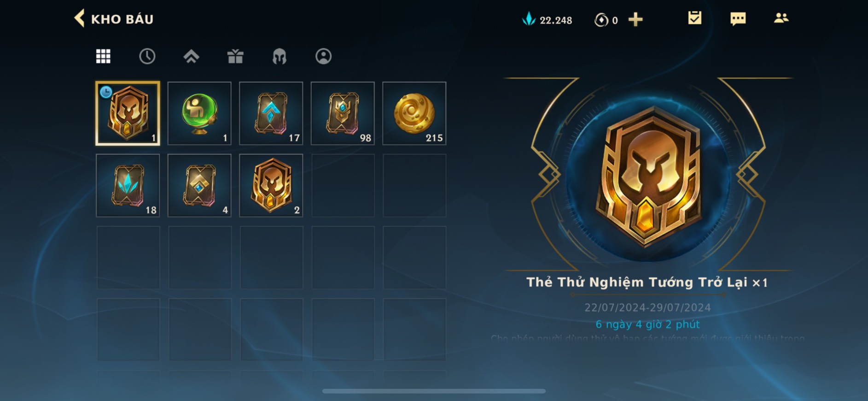
Task: Open the friends list icon
Action: point(781,18)
